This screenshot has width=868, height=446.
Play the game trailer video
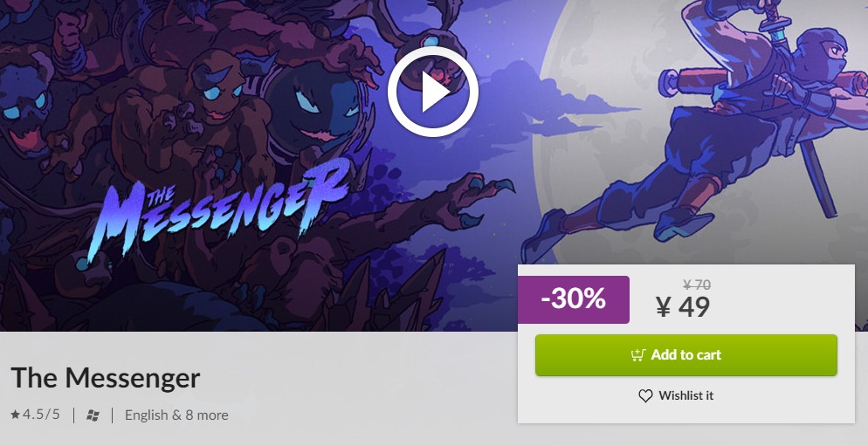pos(433,92)
